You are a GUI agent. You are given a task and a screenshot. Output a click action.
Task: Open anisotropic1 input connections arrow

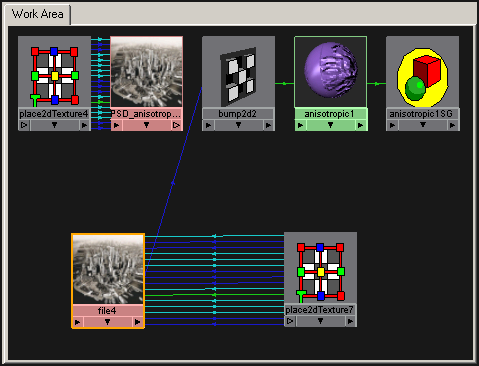300,125
